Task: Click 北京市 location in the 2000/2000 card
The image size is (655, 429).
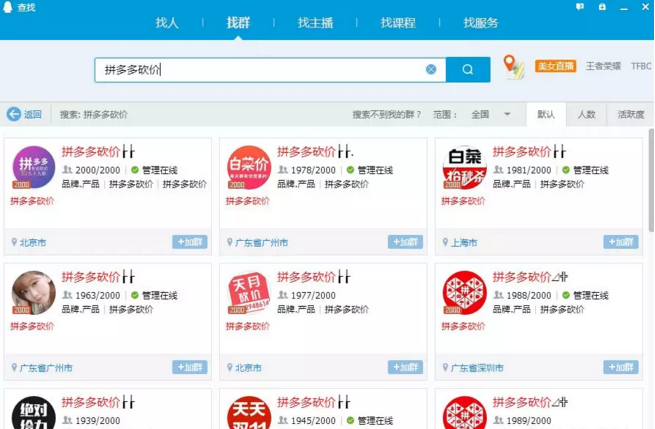Action: point(33,242)
